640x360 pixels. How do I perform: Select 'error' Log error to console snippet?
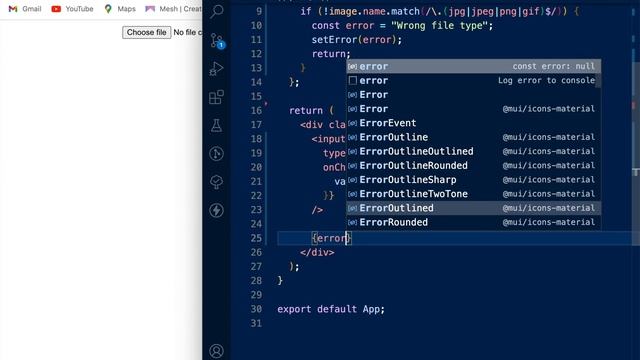(473, 80)
